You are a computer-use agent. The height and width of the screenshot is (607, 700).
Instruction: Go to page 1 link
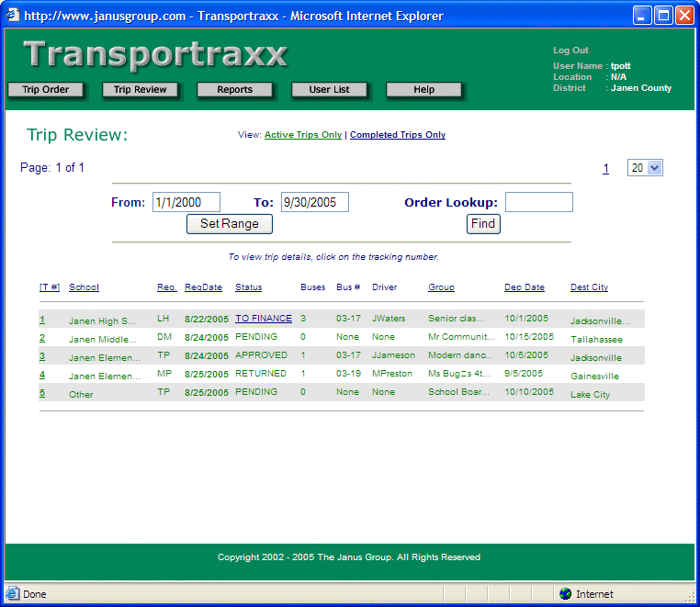pyautogui.click(x=605, y=169)
